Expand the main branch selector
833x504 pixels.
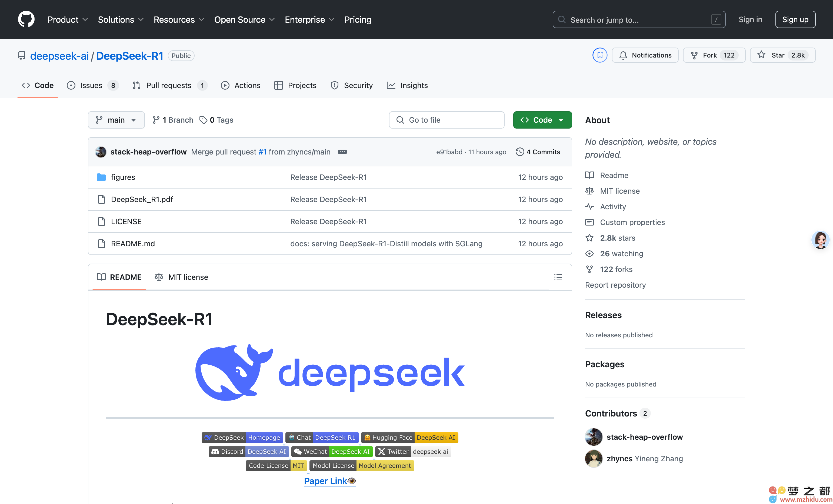pyautogui.click(x=116, y=120)
